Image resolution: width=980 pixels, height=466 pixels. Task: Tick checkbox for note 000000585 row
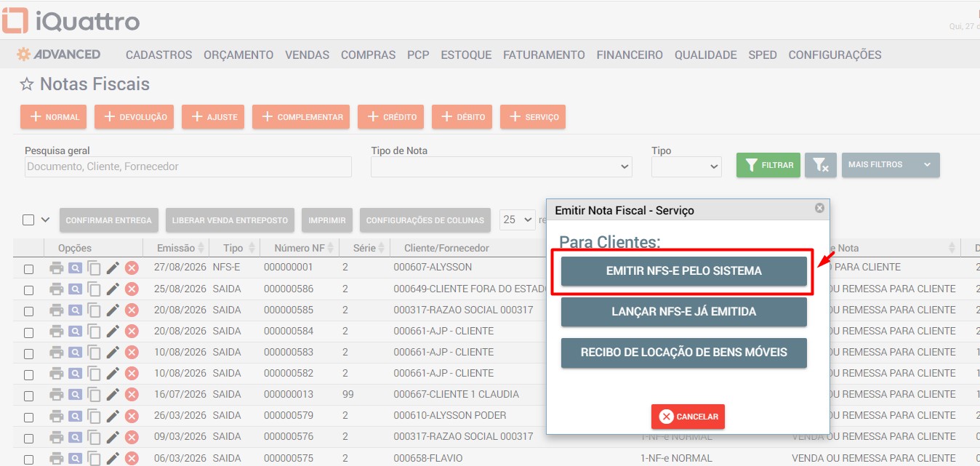click(28, 310)
